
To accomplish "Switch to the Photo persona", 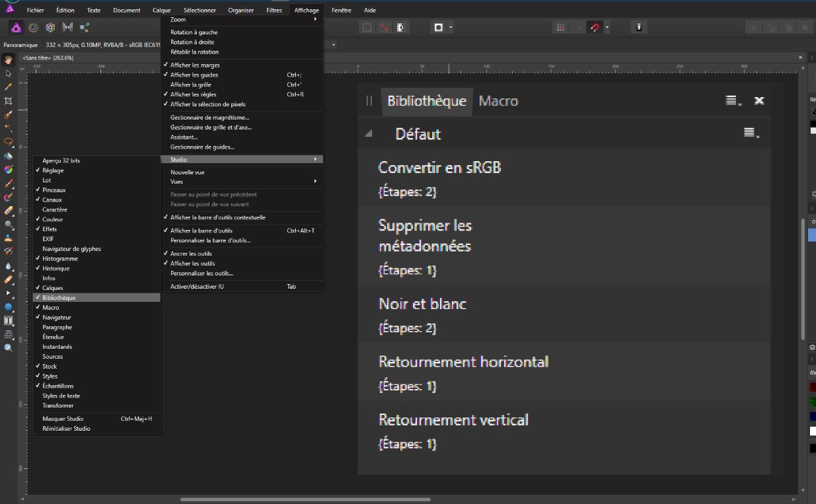I will click(x=15, y=27).
